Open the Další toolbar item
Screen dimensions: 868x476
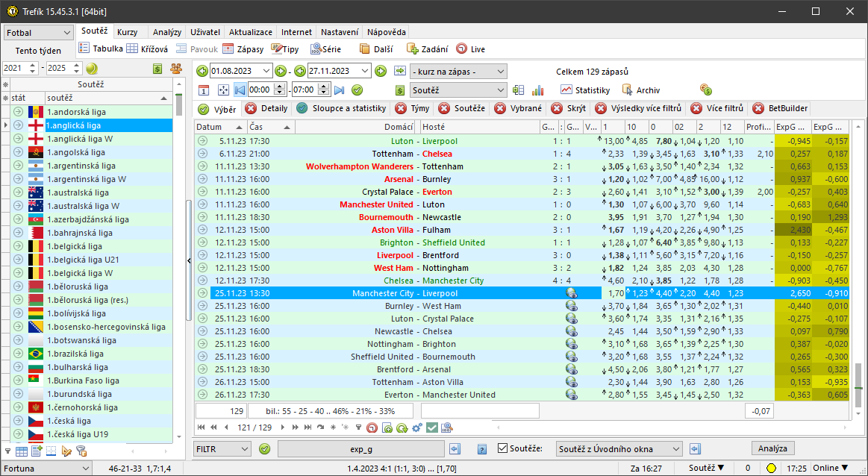376,48
